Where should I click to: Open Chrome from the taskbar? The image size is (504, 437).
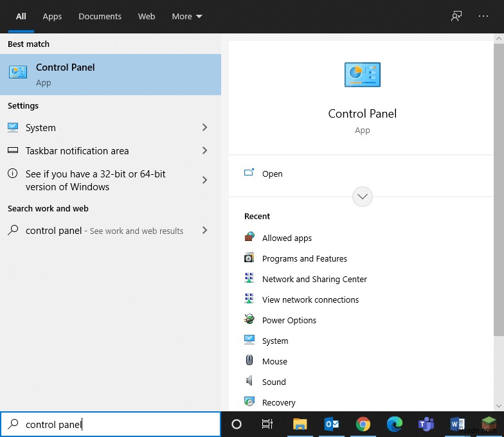363,424
